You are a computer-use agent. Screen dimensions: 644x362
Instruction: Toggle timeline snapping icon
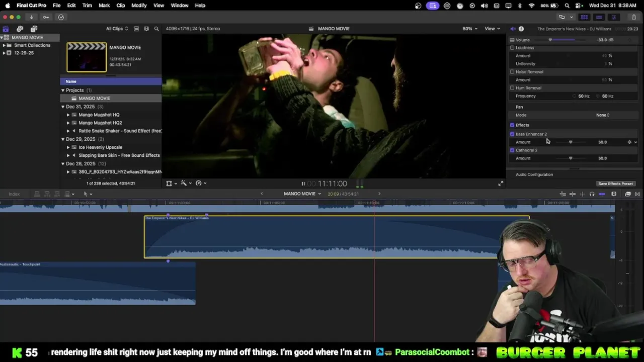tap(602, 194)
